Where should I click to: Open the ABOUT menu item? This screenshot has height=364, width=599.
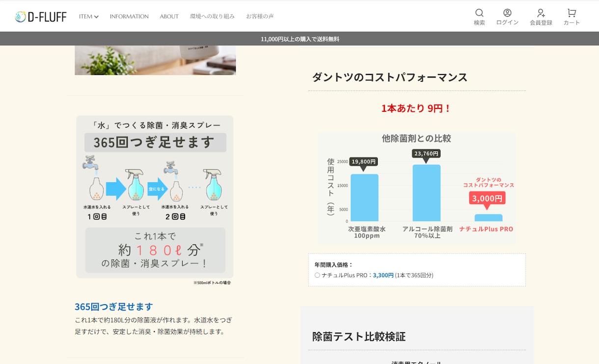169,16
